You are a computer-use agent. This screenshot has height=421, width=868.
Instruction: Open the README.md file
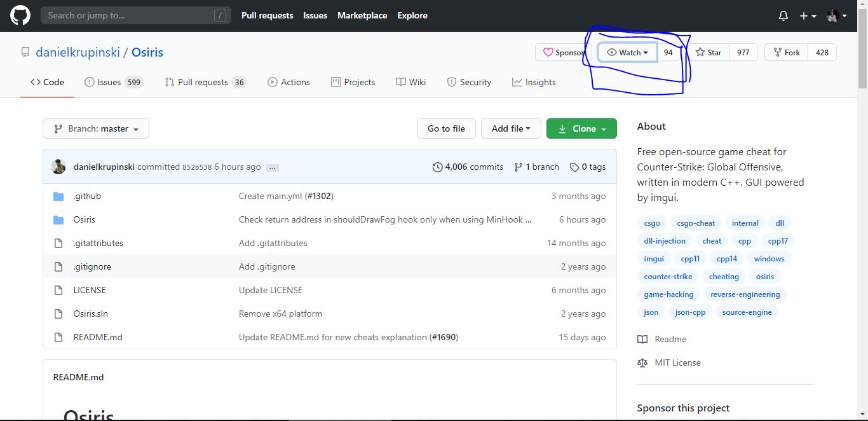(98, 337)
